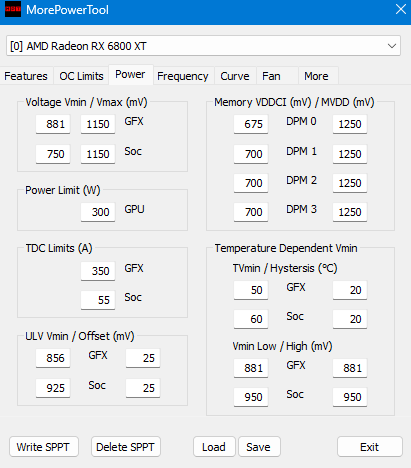411x468 pixels.
Task: Open the Curve tab
Action: coord(235,76)
